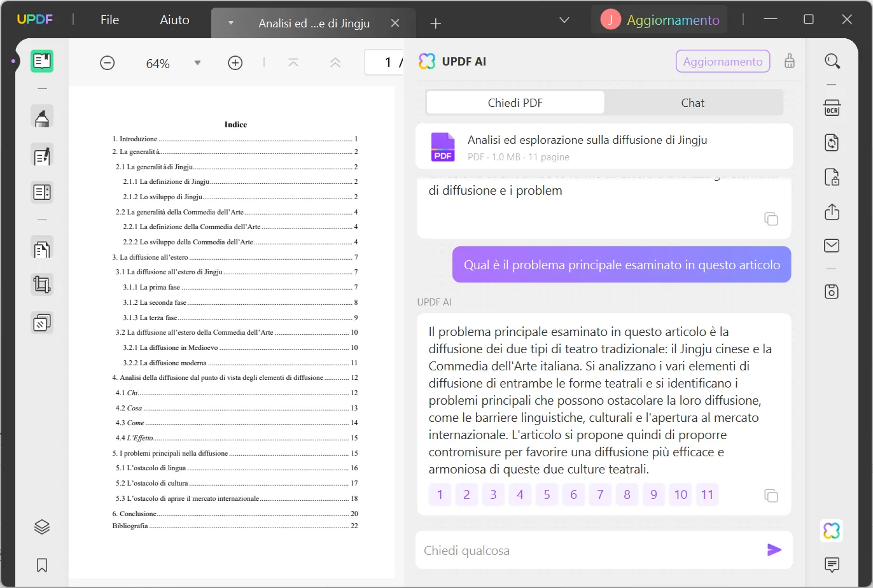Open the Page tools watermark icon

pyautogui.click(x=42, y=323)
